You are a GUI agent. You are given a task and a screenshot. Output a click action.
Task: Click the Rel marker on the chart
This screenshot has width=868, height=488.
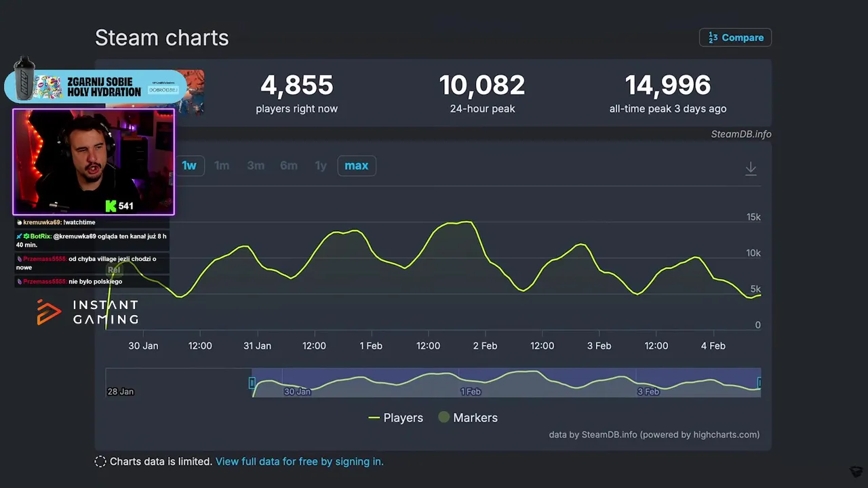point(114,270)
